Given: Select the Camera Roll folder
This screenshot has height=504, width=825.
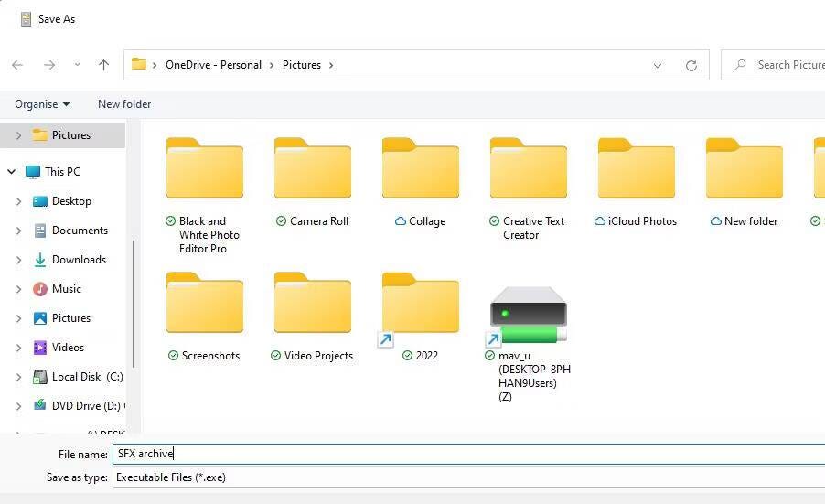Looking at the screenshot, I should point(313,182).
